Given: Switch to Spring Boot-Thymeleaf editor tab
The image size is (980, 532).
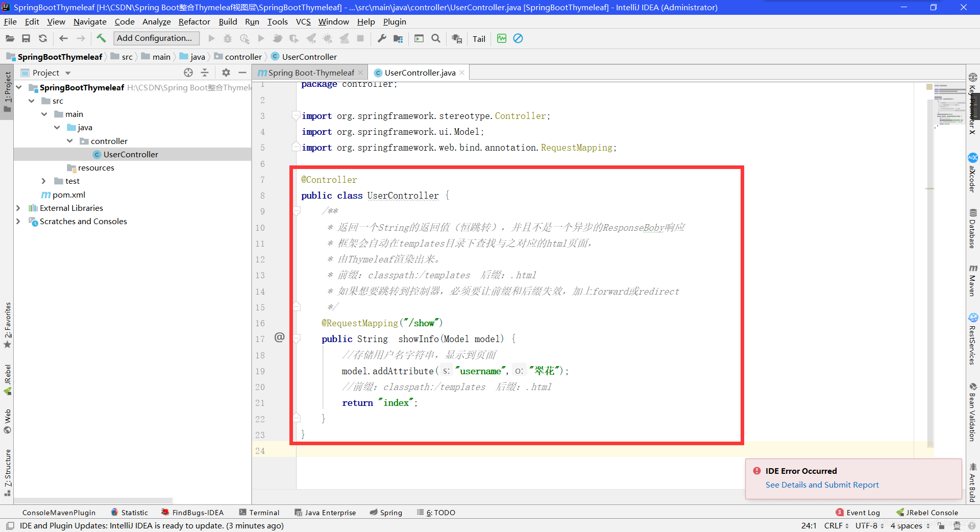Looking at the screenshot, I should click(311, 72).
